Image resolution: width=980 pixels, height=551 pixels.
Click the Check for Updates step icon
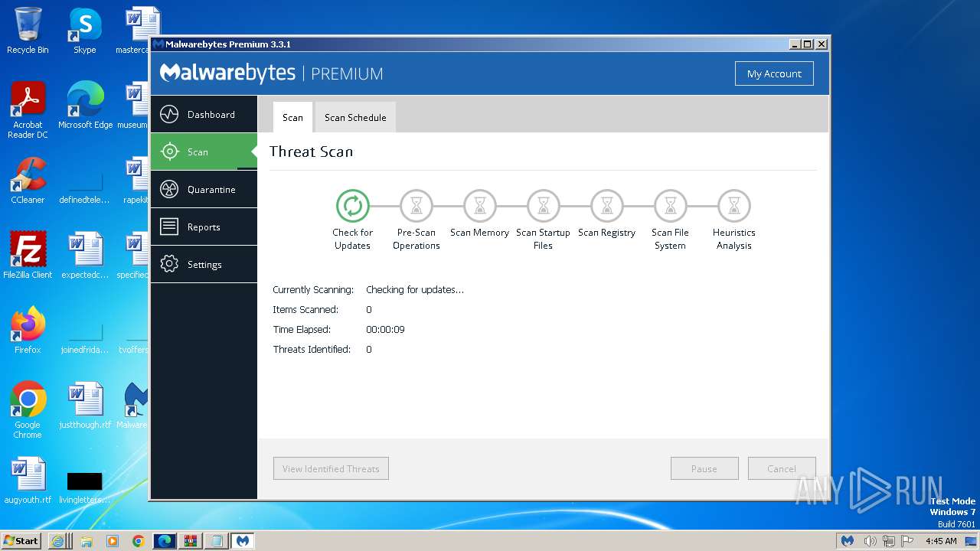tap(352, 206)
